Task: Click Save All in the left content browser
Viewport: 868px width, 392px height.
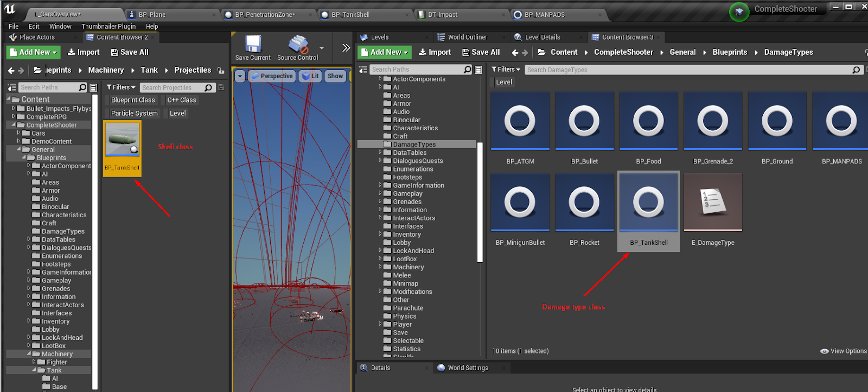Action: (130, 52)
